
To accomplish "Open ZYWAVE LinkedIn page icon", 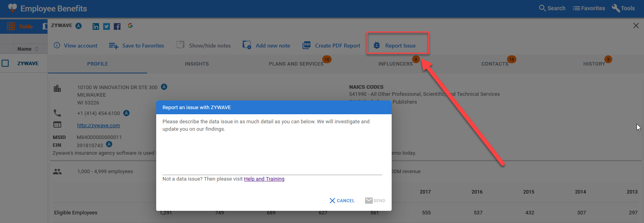I will [96, 26].
